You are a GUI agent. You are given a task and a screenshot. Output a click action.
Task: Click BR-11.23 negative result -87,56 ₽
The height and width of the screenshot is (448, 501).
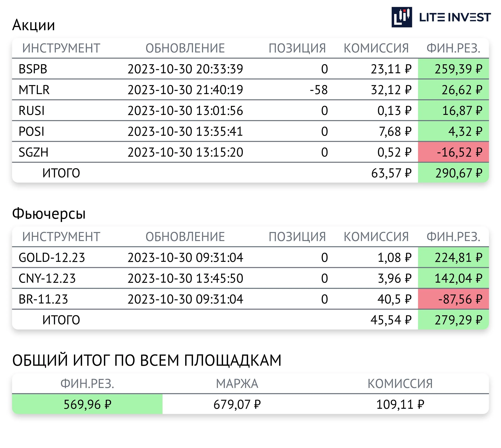click(x=460, y=299)
